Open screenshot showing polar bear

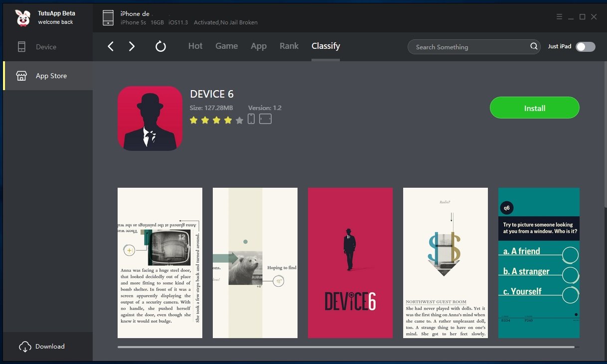point(255,263)
